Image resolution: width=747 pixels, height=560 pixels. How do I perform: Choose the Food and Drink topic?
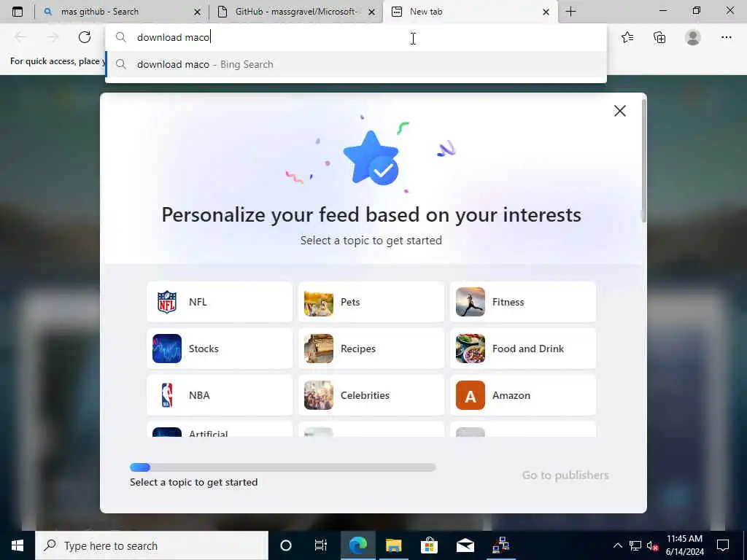click(x=522, y=349)
